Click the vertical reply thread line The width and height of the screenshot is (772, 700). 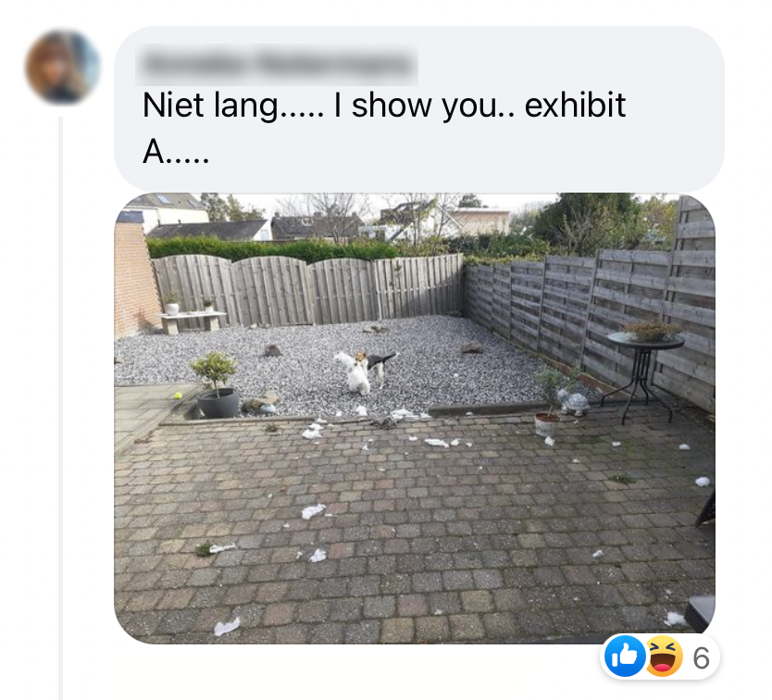tap(60, 408)
